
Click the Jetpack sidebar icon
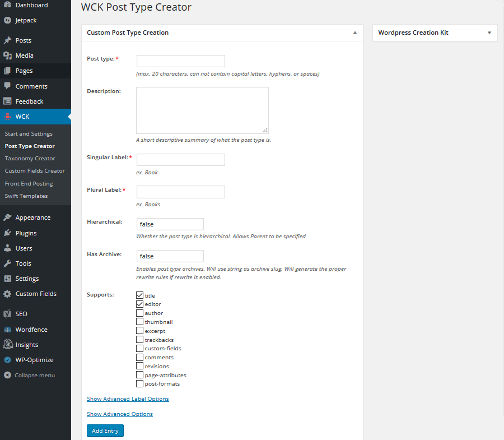(7, 20)
